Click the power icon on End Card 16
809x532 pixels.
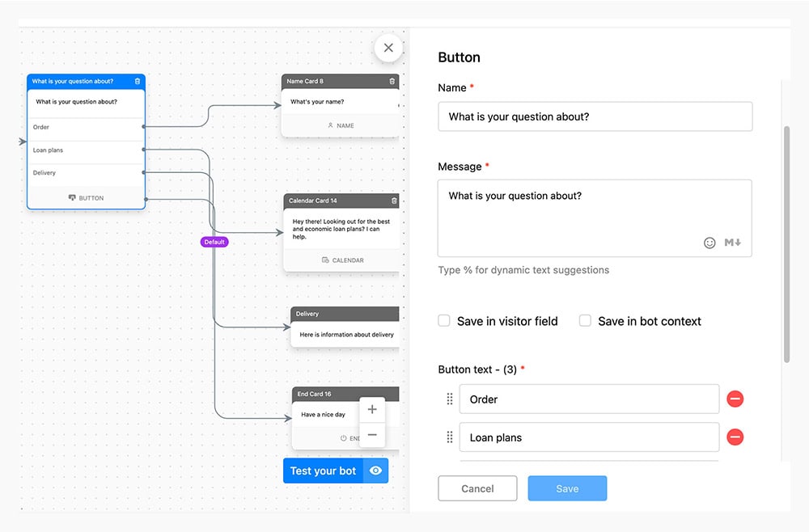pos(343,438)
